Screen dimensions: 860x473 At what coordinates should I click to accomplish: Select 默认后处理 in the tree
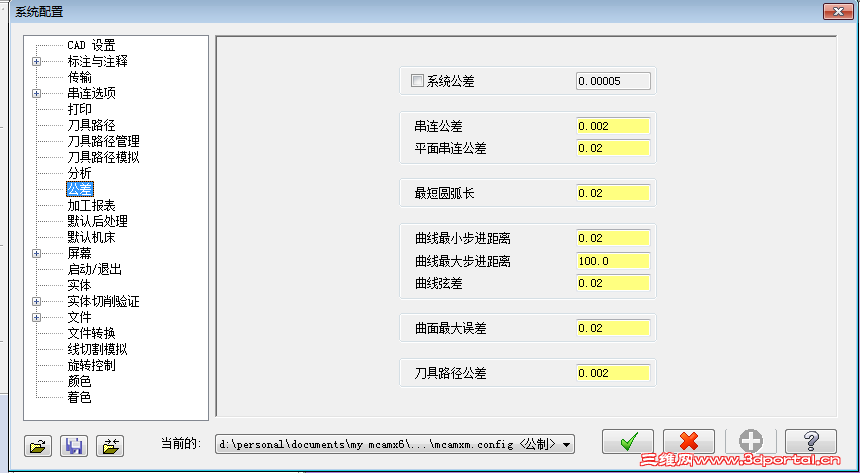(97, 221)
